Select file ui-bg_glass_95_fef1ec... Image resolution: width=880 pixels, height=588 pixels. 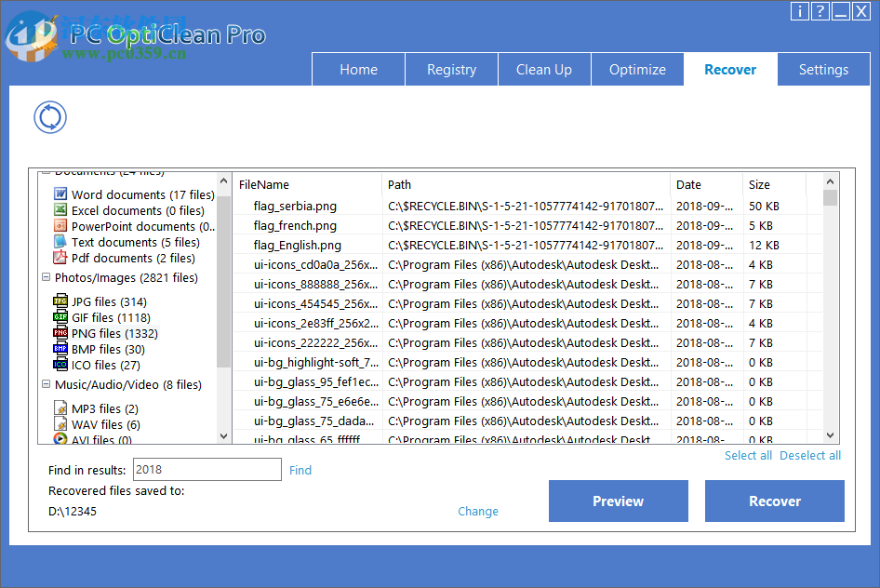(316, 382)
